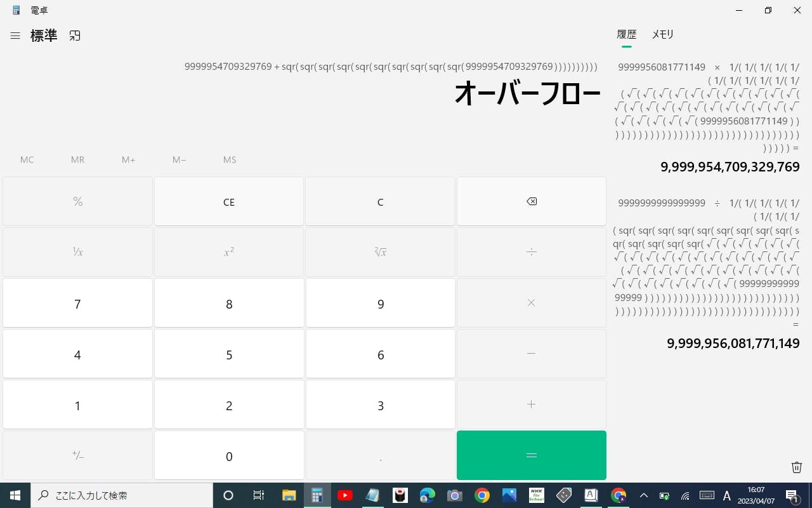Image resolution: width=812 pixels, height=508 pixels.
Task: Open File Explorer in the taskbar
Action: coord(289,495)
